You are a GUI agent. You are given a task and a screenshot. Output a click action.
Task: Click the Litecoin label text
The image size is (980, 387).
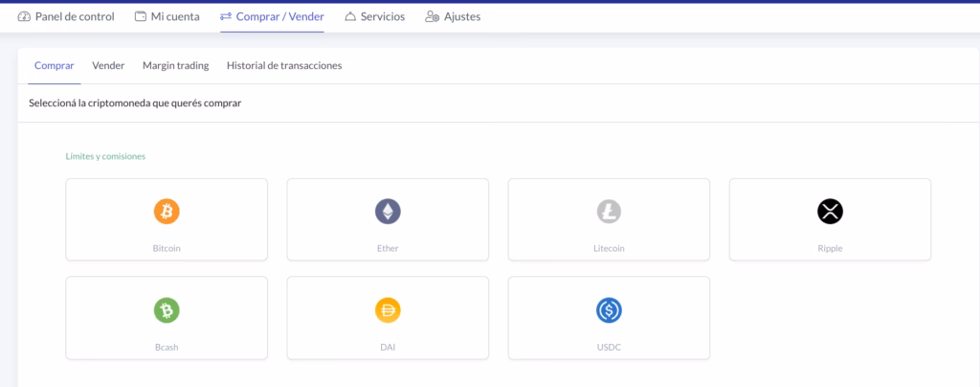609,248
